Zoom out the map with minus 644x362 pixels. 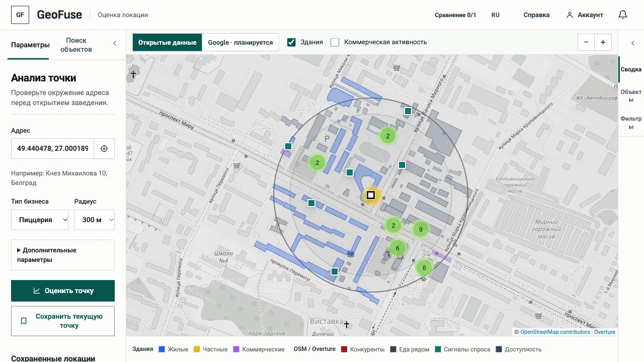pos(586,43)
